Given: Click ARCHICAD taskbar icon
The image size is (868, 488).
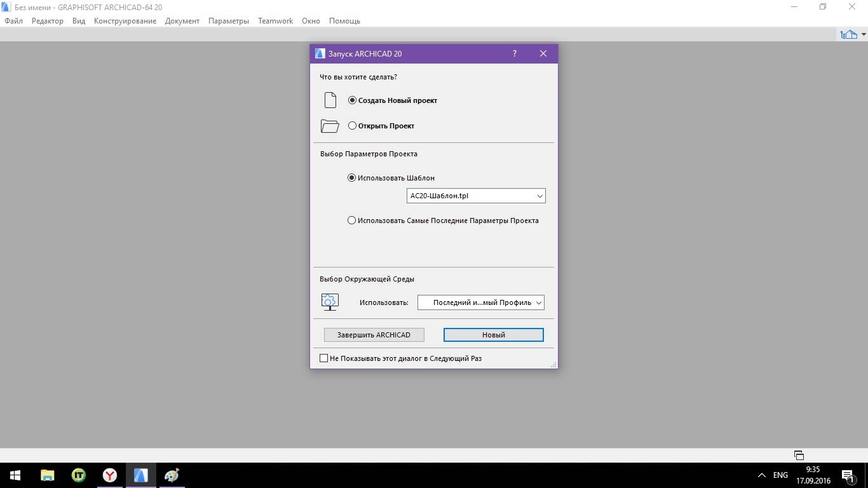Looking at the screenshot, I should coord(141,475).
